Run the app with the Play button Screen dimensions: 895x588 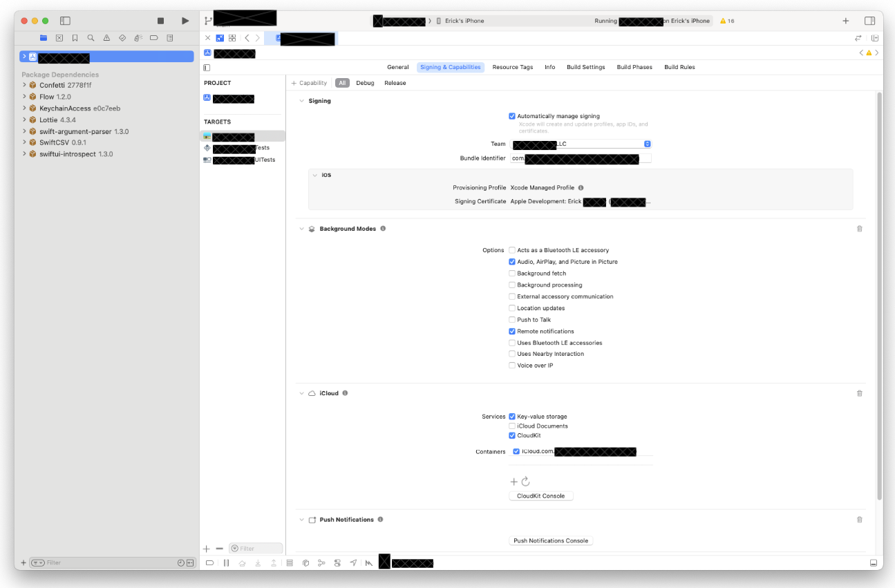(185, 21)
